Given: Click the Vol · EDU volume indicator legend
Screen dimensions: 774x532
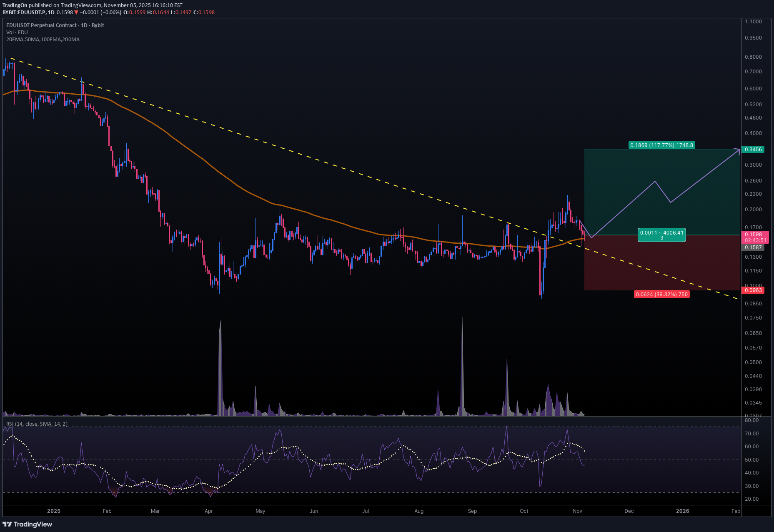Looking at the screenshot, I should (x=17, y=32).
